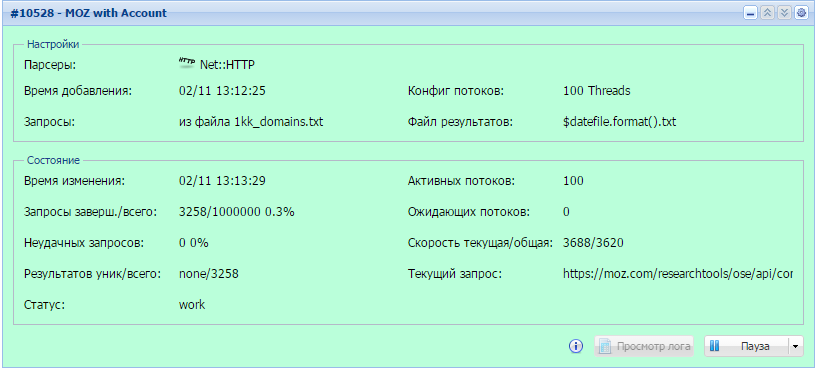
Task: Move task up with double-up arrow icon
Action: [767, 14]
